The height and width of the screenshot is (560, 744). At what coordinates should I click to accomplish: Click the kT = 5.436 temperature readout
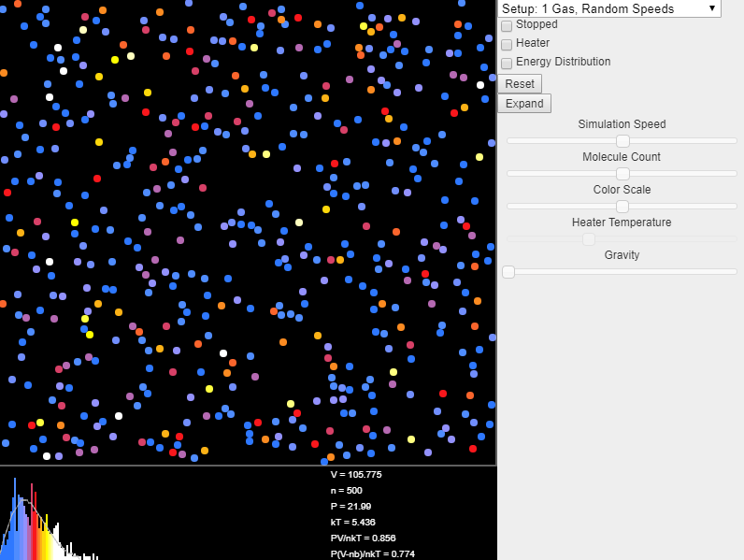coord(353,523)
